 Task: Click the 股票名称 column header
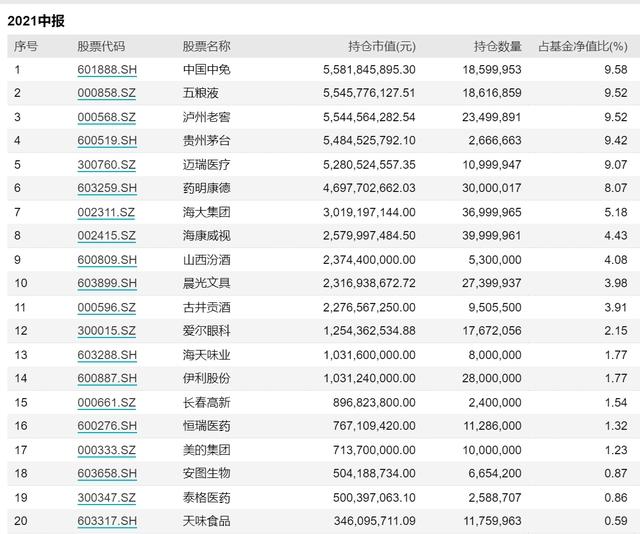point(206,46)
